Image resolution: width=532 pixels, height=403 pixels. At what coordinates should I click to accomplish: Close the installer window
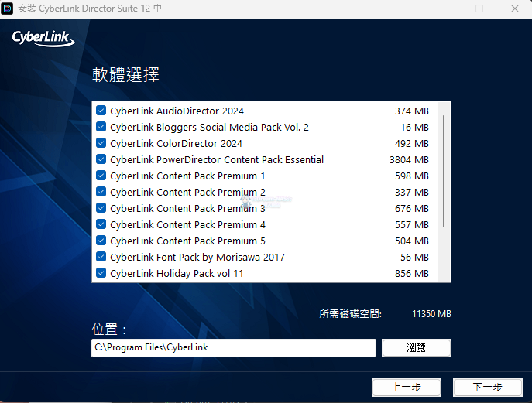[x=515, y=9]
